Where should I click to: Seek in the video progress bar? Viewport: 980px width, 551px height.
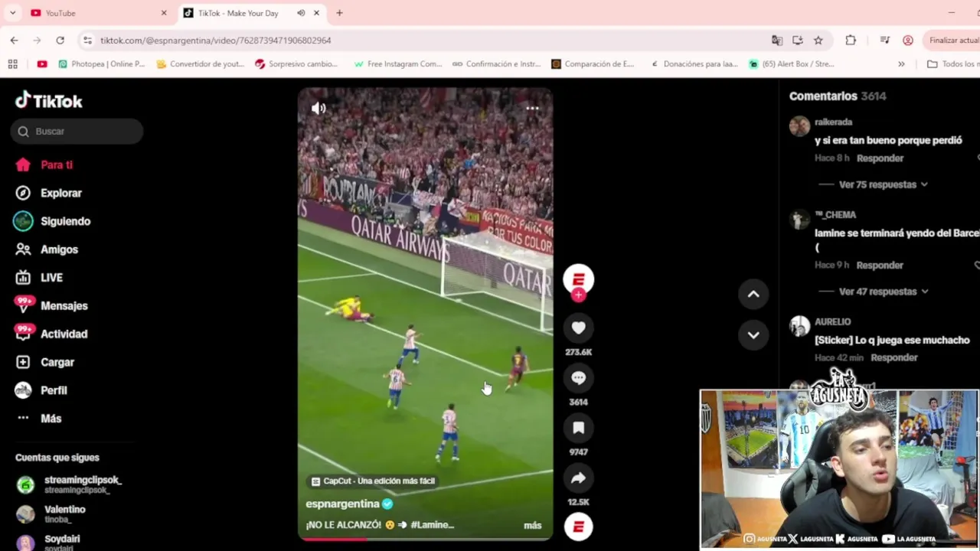tap(425, 539)
